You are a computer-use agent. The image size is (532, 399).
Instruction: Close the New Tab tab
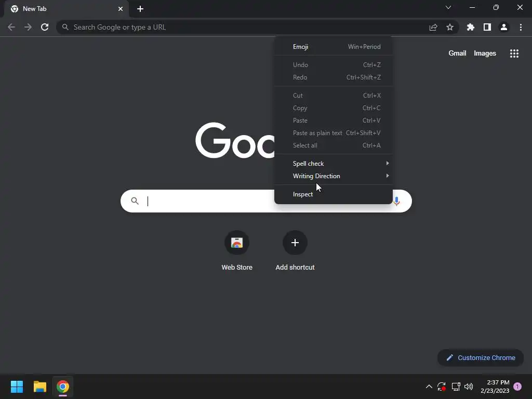[x=121, y=9]
